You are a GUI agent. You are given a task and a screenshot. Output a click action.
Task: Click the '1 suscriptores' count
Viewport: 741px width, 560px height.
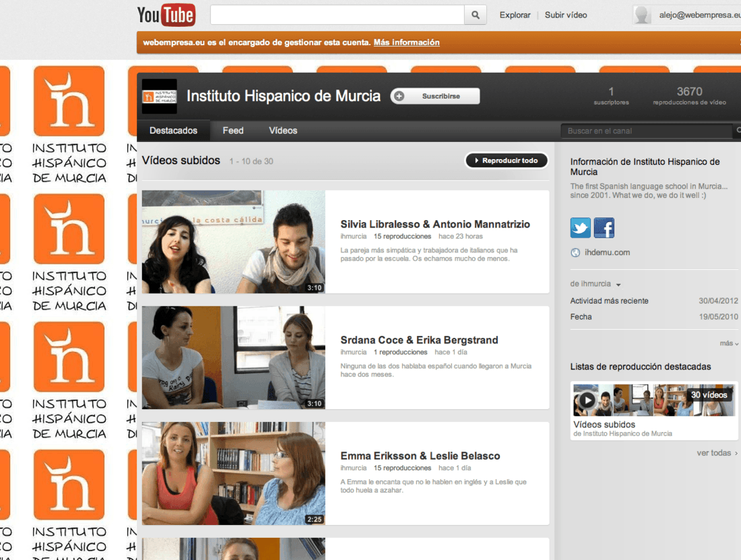tap(611, 95)
